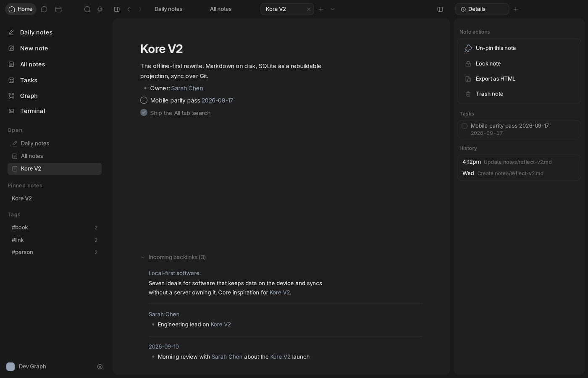Toggle the left sidebar panel icon
This screenshot has width=588, height=378.
(117, 9)
